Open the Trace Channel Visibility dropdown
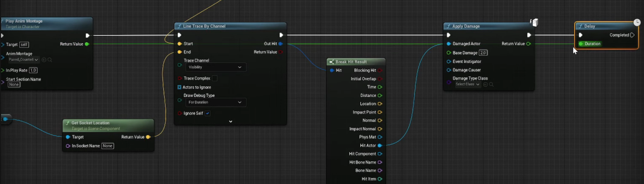Screen dimensions: 644x184 [x=216, y=67]
